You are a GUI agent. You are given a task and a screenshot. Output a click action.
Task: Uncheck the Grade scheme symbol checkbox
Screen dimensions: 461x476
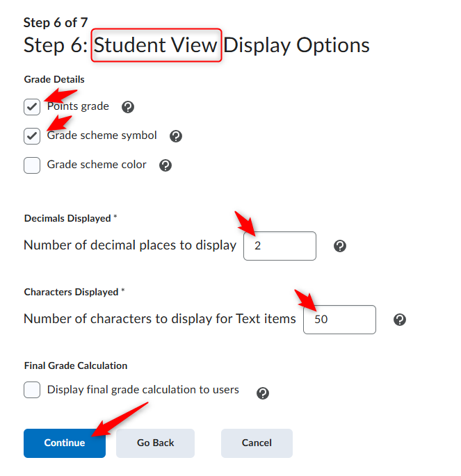[32, 136]
